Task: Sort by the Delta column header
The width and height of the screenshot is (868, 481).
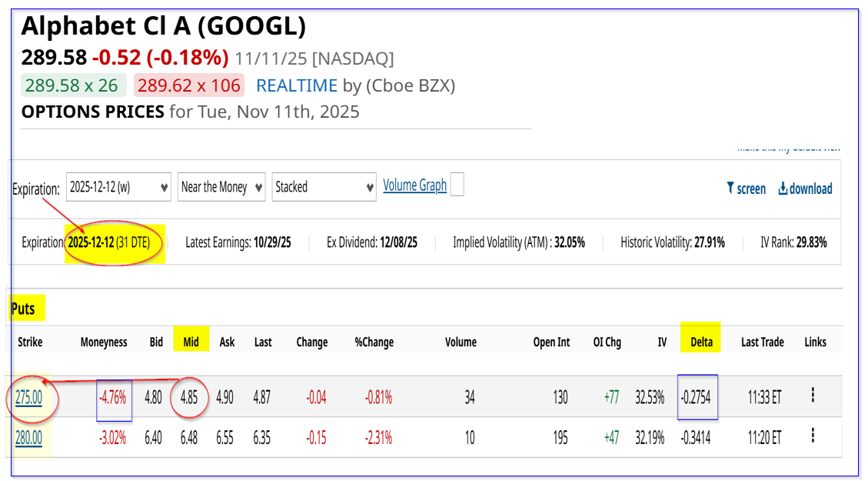Action: pyautogui.click(x=701, y=342)
